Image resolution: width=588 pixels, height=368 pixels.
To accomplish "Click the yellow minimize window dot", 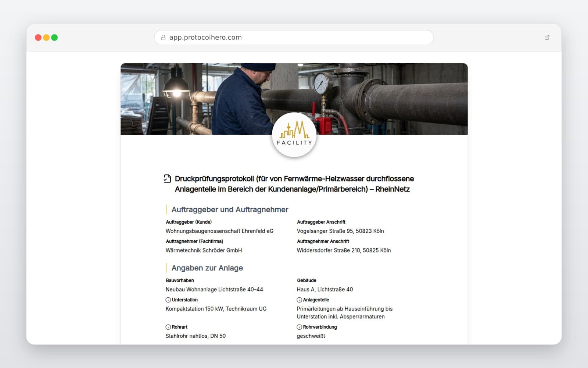I will coord(46,38).
